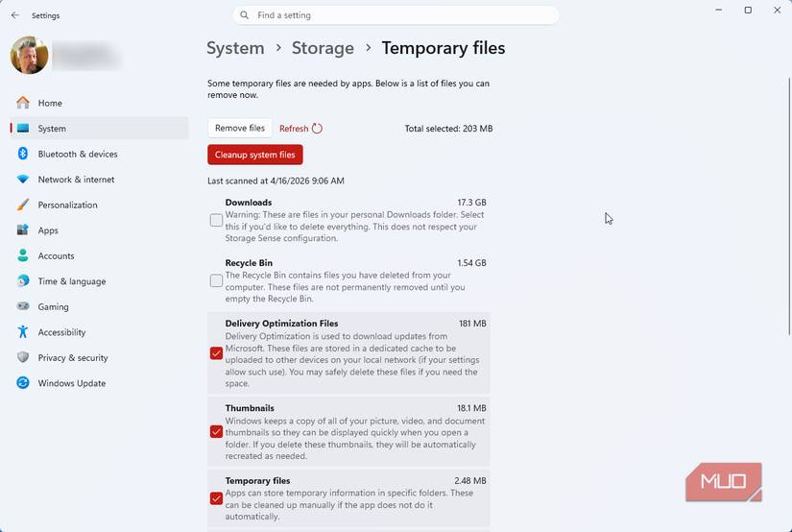
Task: Click the Refresh spinner icon
Action: pyautogui.click(x=317, y=129)
